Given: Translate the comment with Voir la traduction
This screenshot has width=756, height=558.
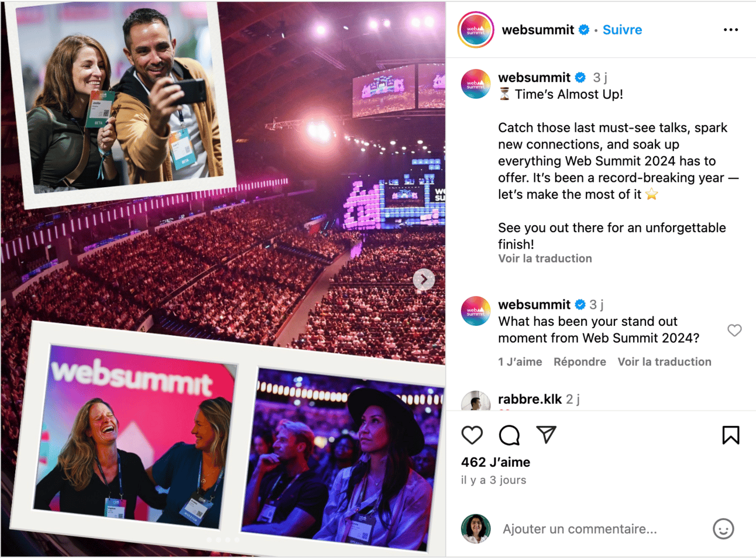Looking at the screenshot, I should (x=664, y=362).
